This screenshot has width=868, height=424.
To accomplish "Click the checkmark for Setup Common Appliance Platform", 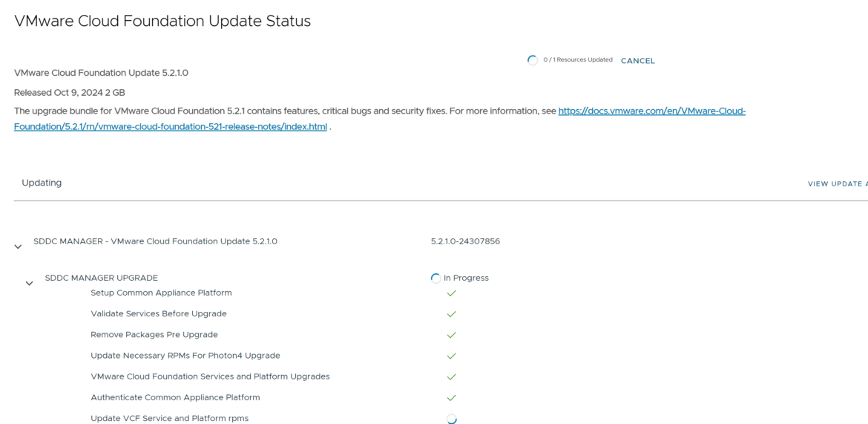I will tap(451, 293).
